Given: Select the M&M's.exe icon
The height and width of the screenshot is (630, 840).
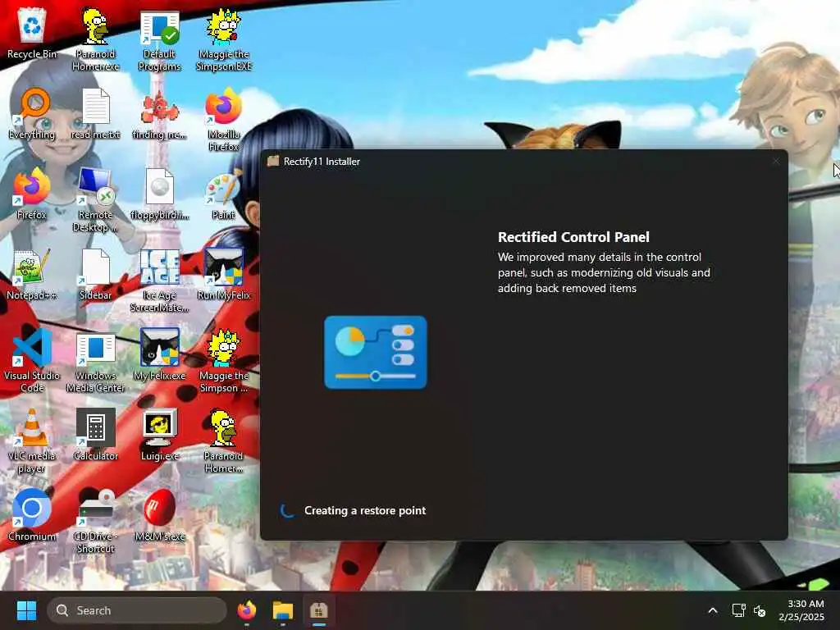Looking at the screenshot, I should tap(160, 515).
